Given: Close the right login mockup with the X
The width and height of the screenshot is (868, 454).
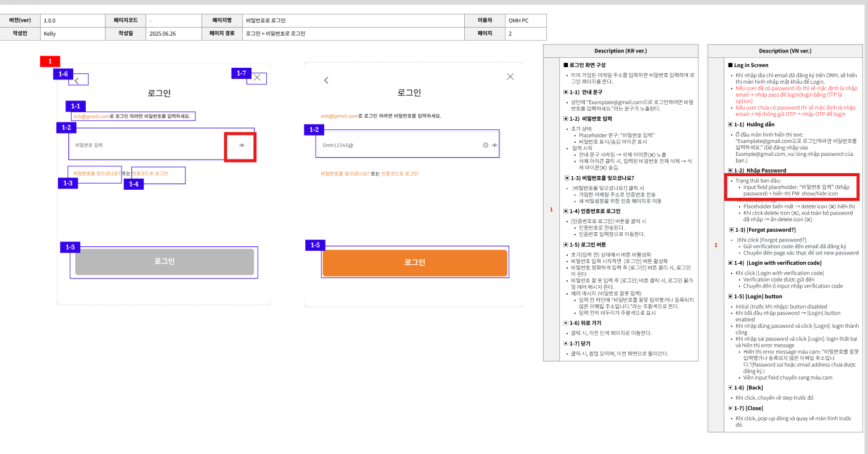Looking at the screenshot, I should coord(510,76).
